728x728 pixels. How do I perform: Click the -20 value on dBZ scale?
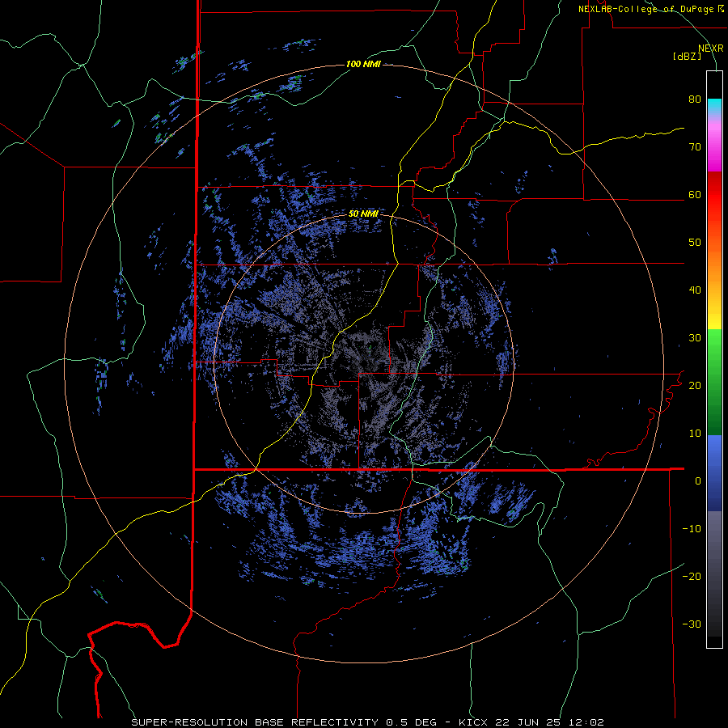[692, 576]
